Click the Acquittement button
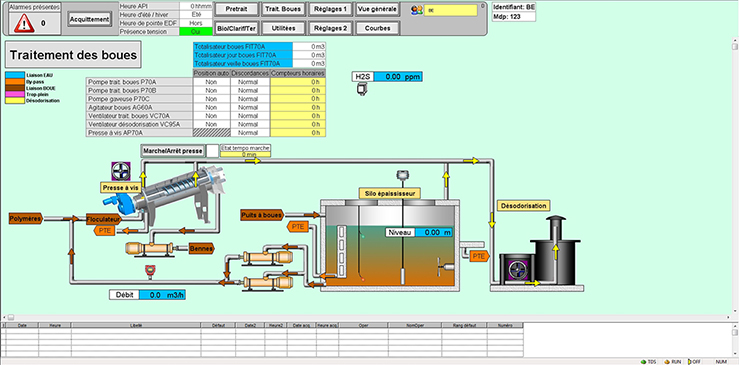Image resolution: width=739 pixels, height=365 pixels. (x=90, y=19)
